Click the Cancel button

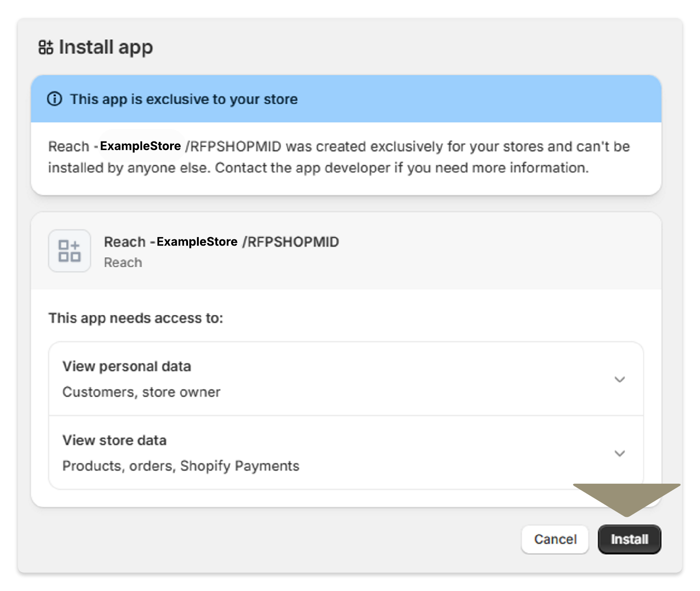pos(555,539)
